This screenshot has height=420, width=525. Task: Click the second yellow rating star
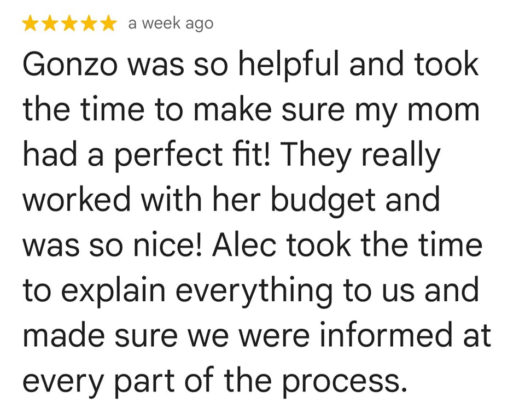(50, 24)
